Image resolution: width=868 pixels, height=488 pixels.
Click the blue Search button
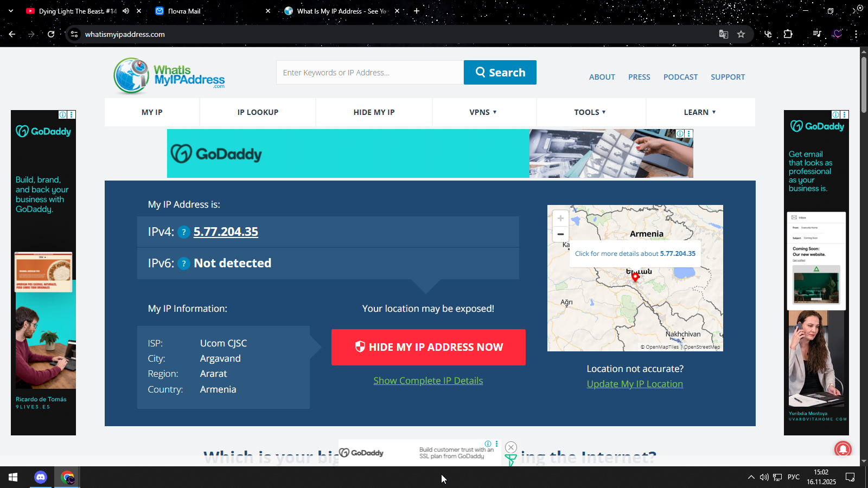pos(500,73)
